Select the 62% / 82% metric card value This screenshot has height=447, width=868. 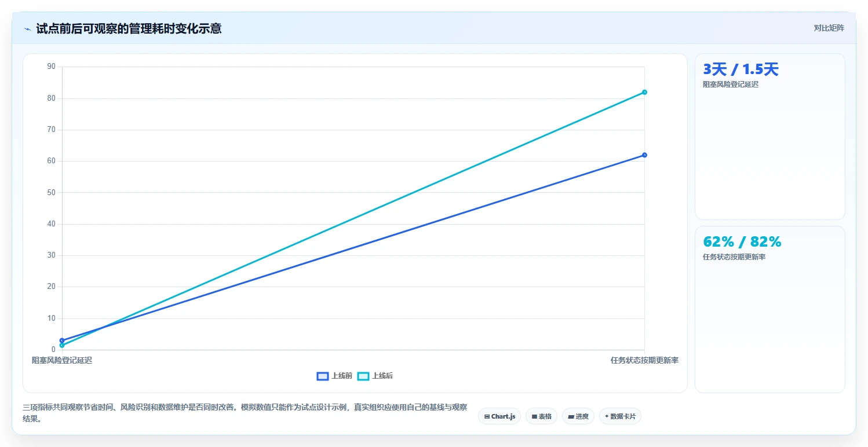742,241
